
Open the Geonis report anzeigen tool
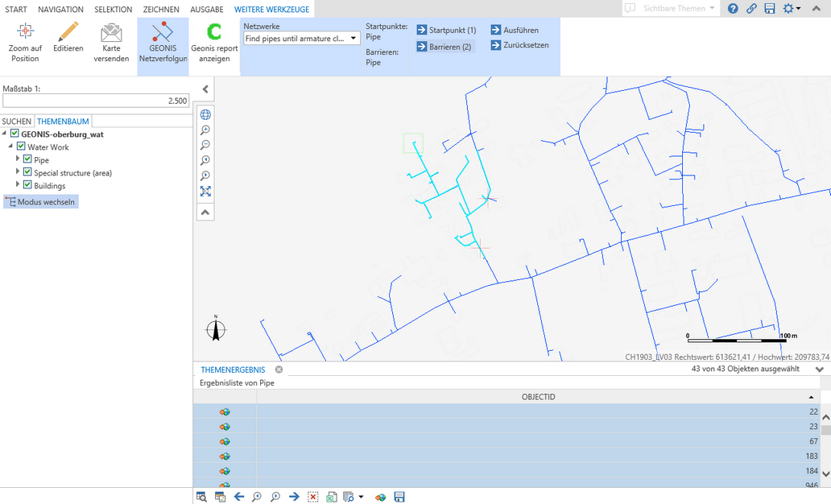point(214,43)
